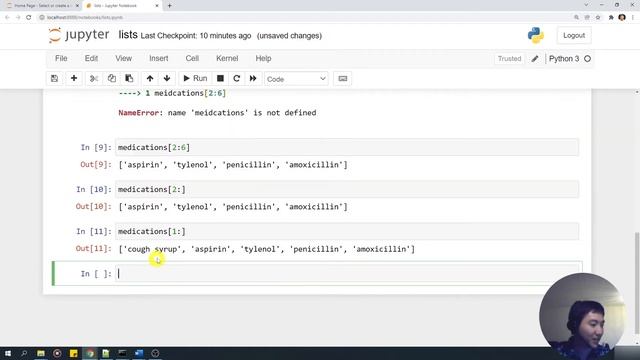Open the File menu
640x360 pixels.
point(61,58)
